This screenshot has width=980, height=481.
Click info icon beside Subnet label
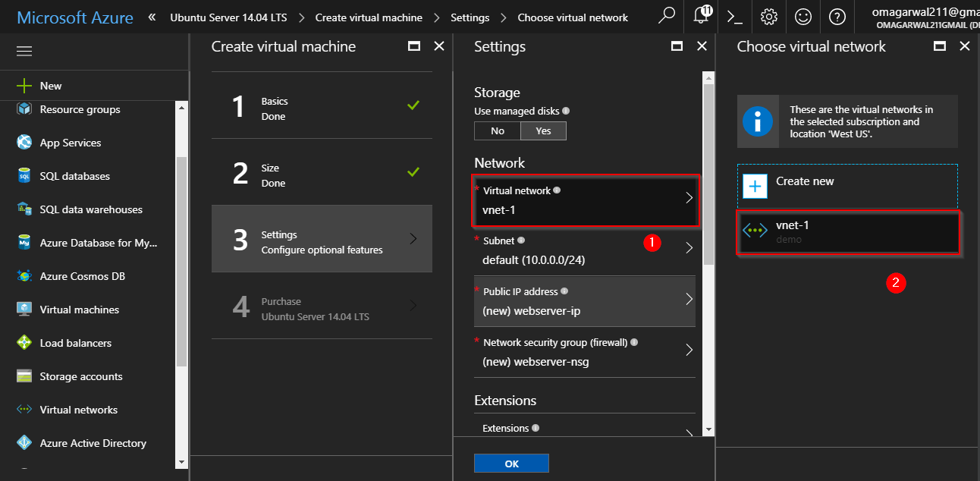[x=520, y=240]
